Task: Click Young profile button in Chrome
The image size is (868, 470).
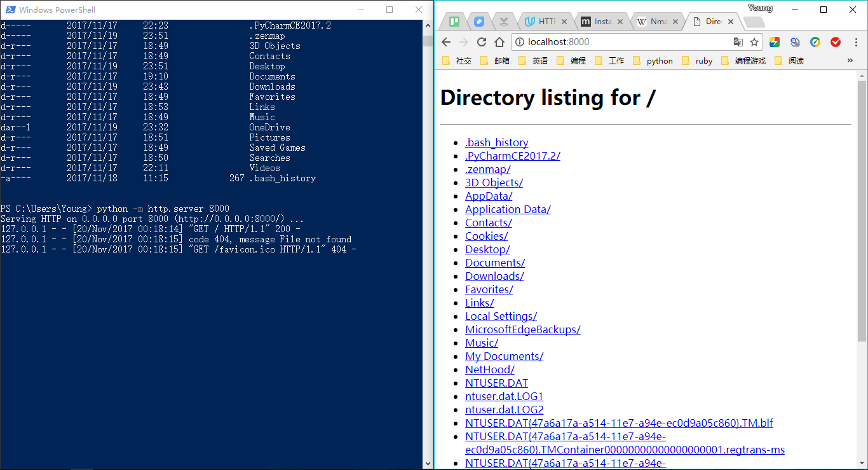Action: [x=760, y=8]
